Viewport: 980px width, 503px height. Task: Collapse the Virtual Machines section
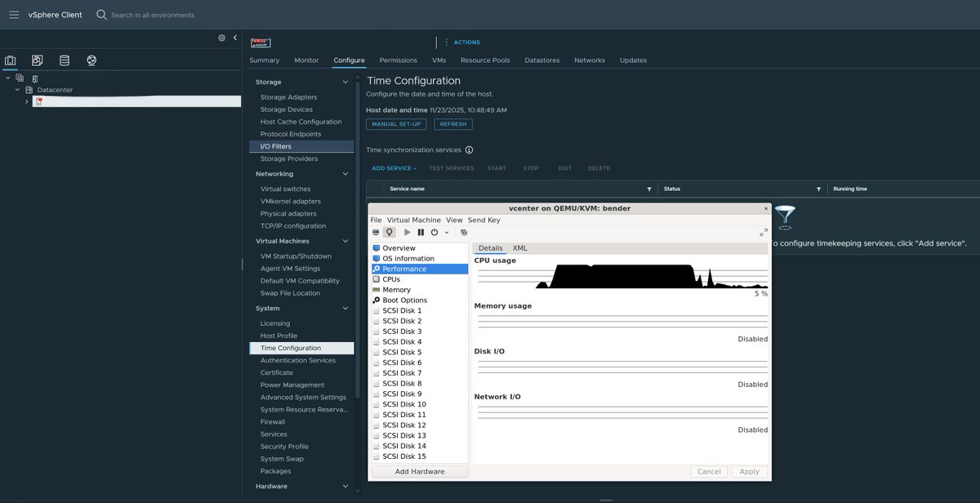pos(345,242)
